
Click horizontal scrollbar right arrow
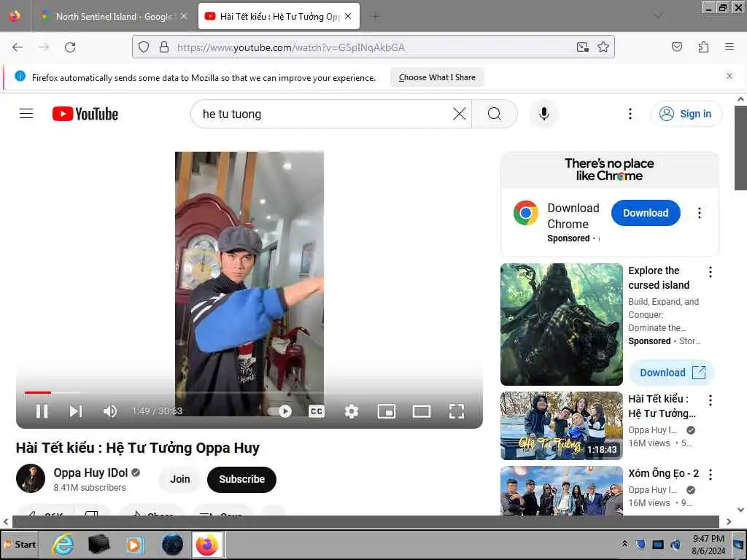(x=729, y=521)
